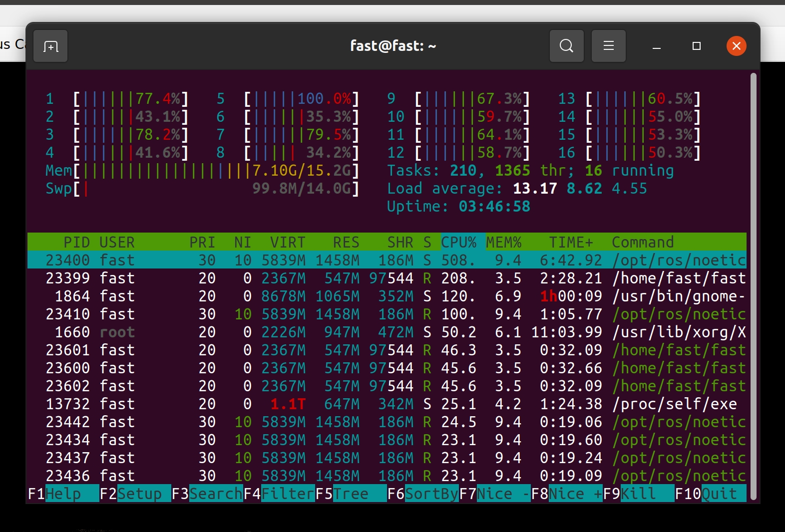Select the gnome process PID 1864
Screen dimensions: 785x532
[387, 296]
